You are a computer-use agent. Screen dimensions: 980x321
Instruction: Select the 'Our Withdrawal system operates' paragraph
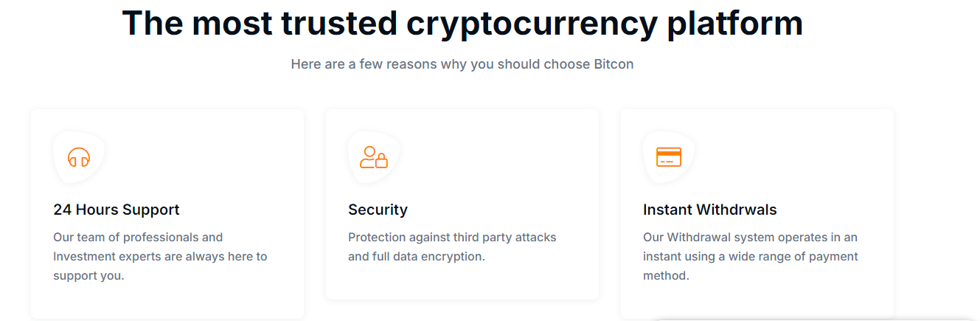[751, 257]
